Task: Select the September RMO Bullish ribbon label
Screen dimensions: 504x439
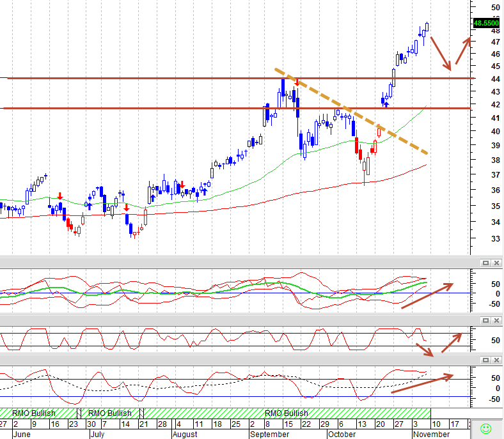Action: pyautogui.click(x=287, y=413)
